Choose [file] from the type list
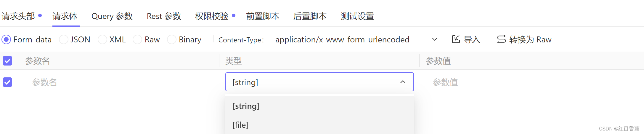 (240, 125)
